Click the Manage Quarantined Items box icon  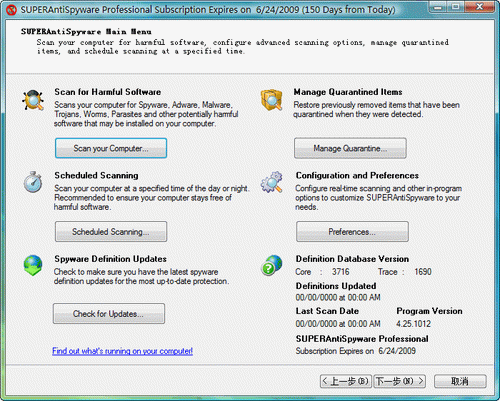point(272,100)
